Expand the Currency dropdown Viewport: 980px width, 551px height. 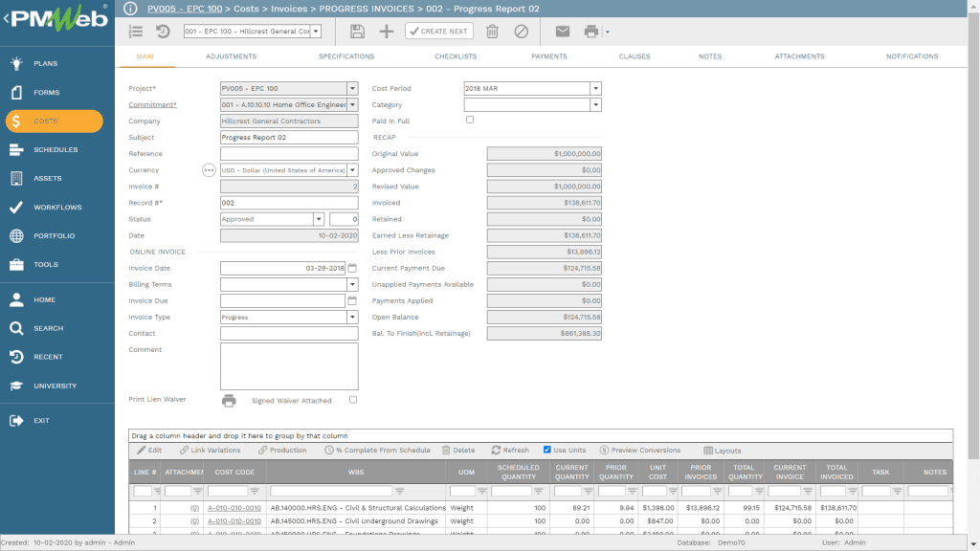coord(352,170)
